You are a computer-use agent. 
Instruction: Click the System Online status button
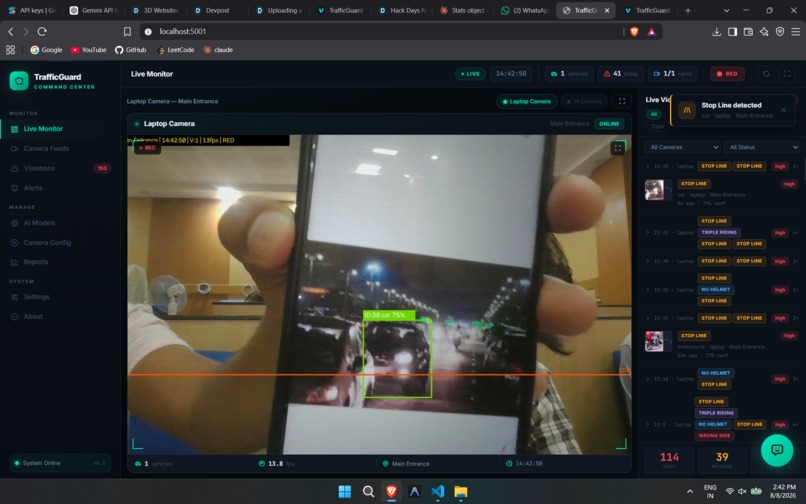[60, 463]
